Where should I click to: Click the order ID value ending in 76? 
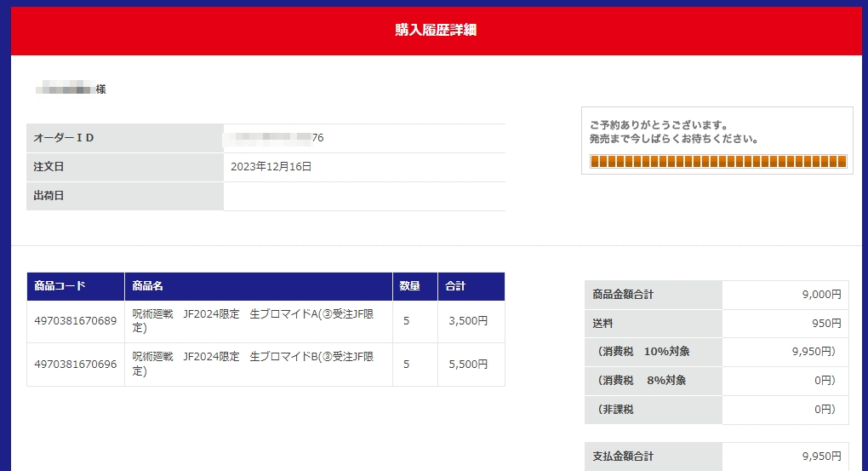pos(274,138)
